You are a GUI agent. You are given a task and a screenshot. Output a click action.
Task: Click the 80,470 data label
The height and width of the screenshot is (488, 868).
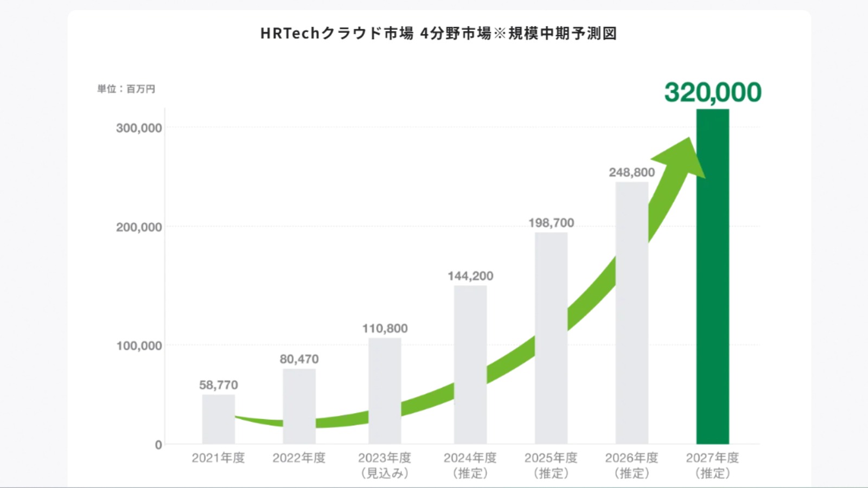(x=299, y=359)
